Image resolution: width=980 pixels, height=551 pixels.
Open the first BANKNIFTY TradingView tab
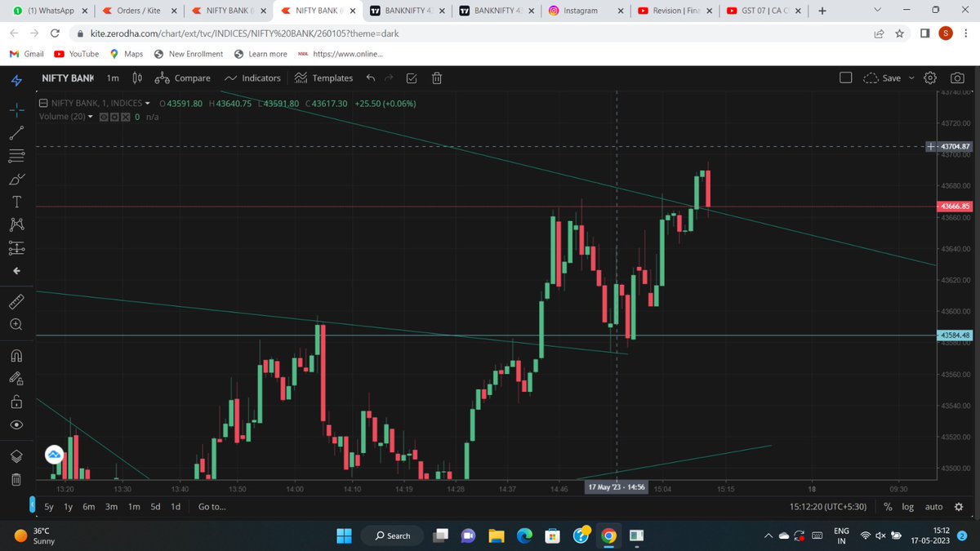406,11
